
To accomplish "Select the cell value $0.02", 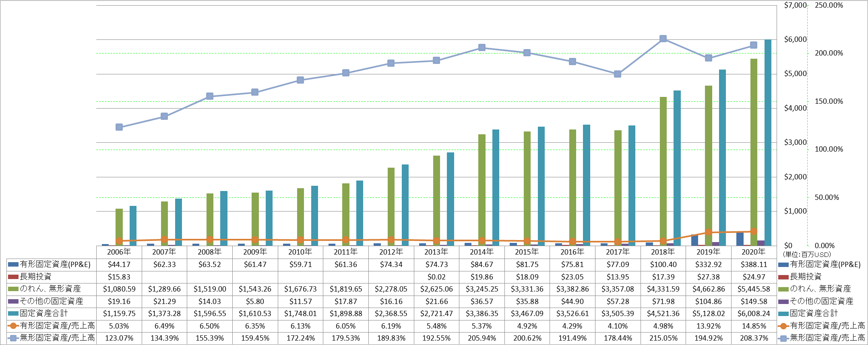I will (436, 277).
